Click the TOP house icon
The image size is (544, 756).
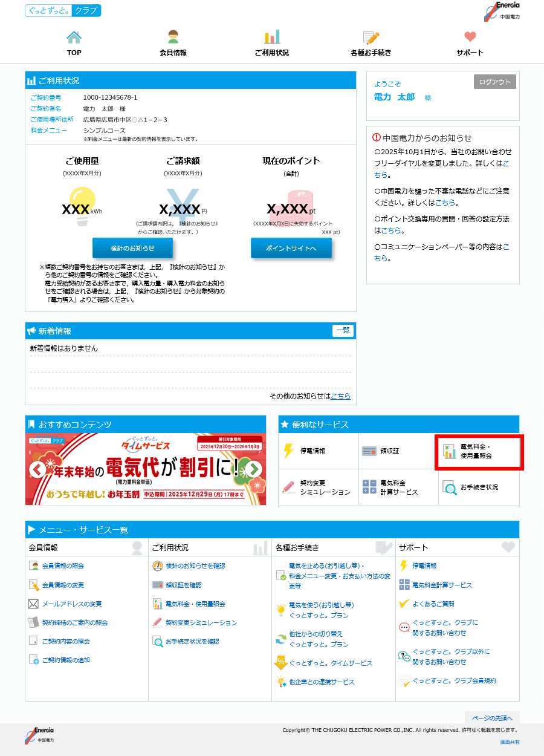coord(74,37)
